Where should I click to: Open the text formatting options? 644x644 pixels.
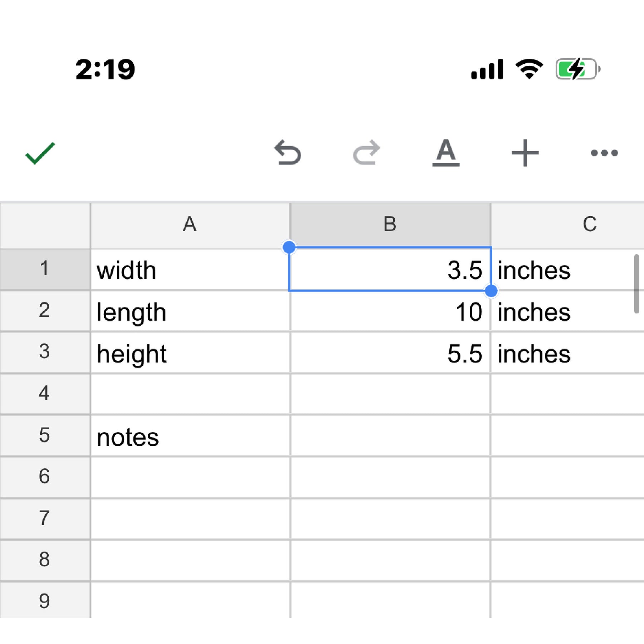click(445, 153)
